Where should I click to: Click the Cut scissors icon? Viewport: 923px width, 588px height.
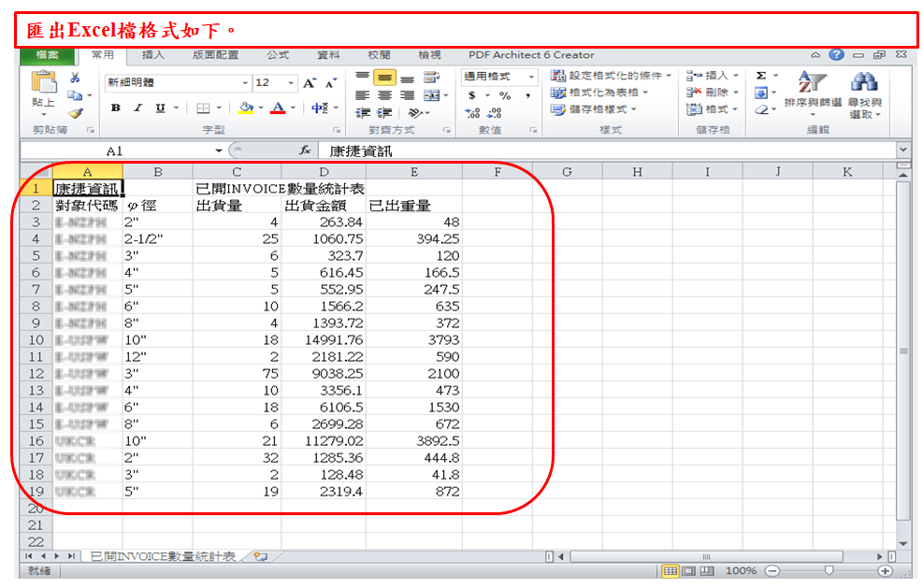[x=75, y=79]
